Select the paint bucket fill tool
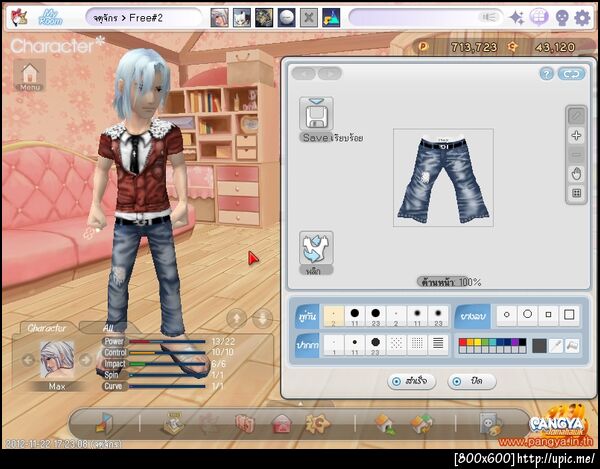This screenshot has height=469, width=600. point(572,346)
